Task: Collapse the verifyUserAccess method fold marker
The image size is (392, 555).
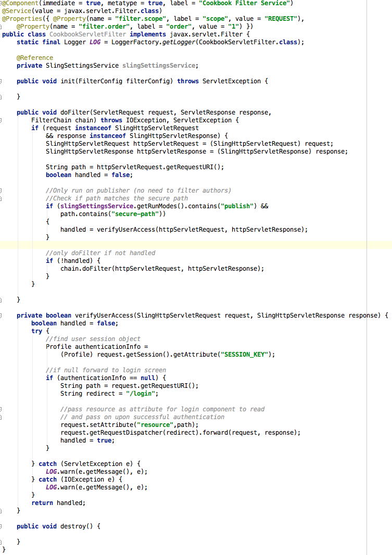Action: [x=1, y=316]
